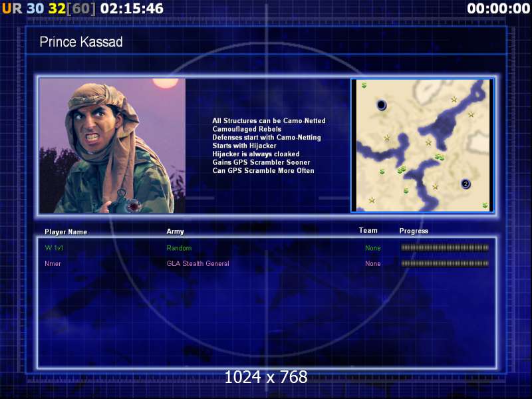The image size is (532, 399).
Task: Click the supply cash icon in minimap's bottom-right corner
Action: (x=485, y=205)
